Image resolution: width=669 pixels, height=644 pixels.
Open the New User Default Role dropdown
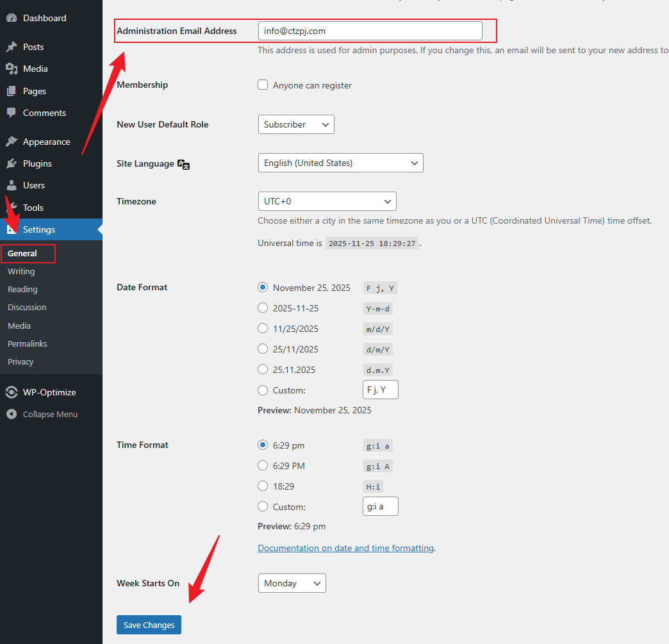coord(295,124)
